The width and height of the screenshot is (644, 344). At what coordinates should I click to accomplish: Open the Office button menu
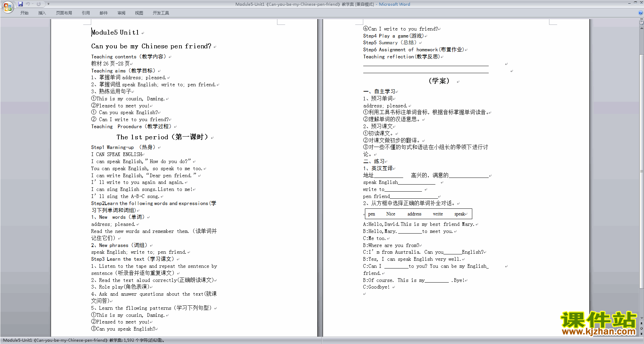(x=8, y=7)
